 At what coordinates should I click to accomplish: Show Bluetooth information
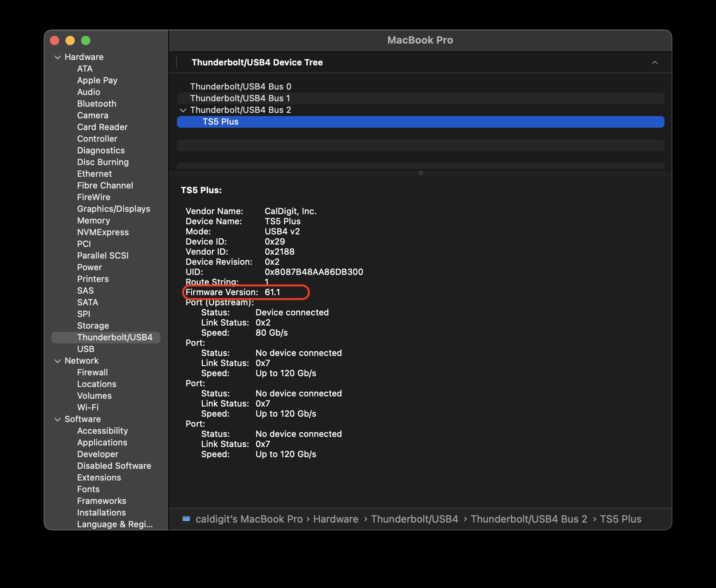[97, 104]
